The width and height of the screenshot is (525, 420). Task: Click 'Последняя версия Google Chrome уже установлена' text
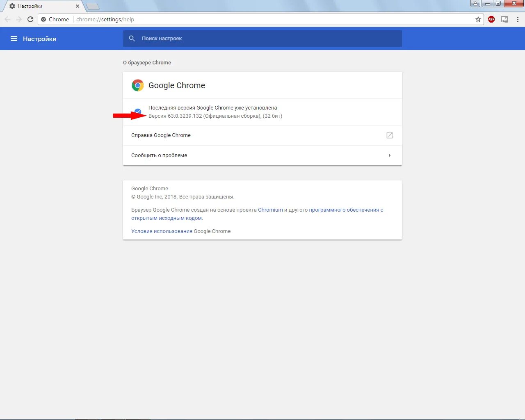point(212,108)
